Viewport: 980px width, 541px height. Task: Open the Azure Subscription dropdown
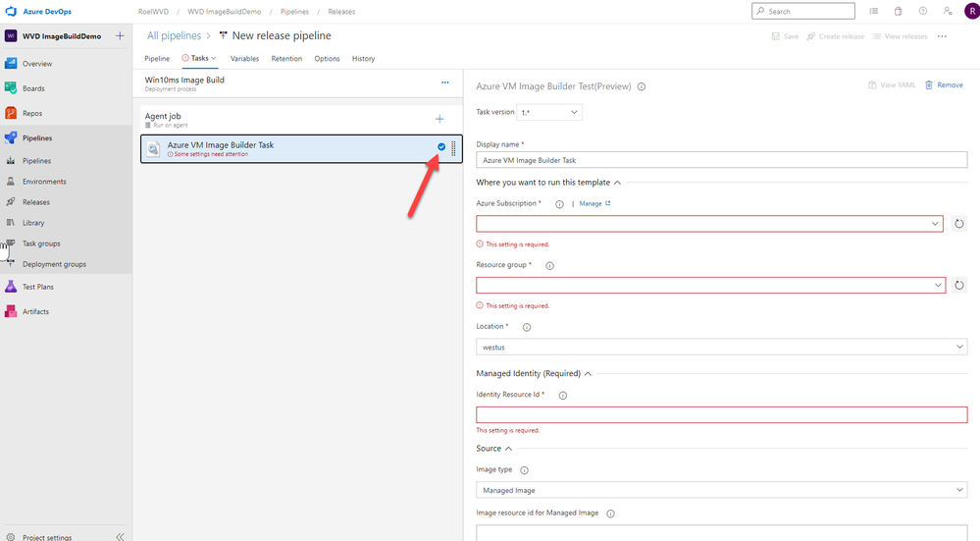coord(709,224)
